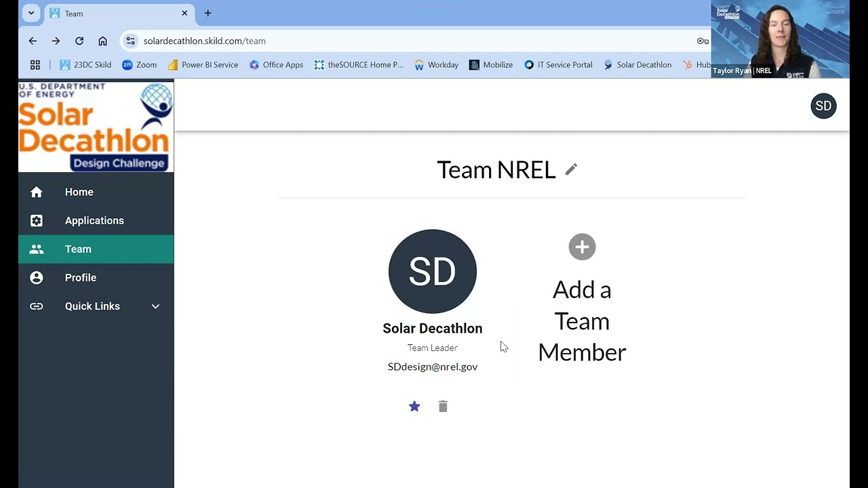Click the SD member avatar circle
Screen dimensions: 868x488
(433, 272)
